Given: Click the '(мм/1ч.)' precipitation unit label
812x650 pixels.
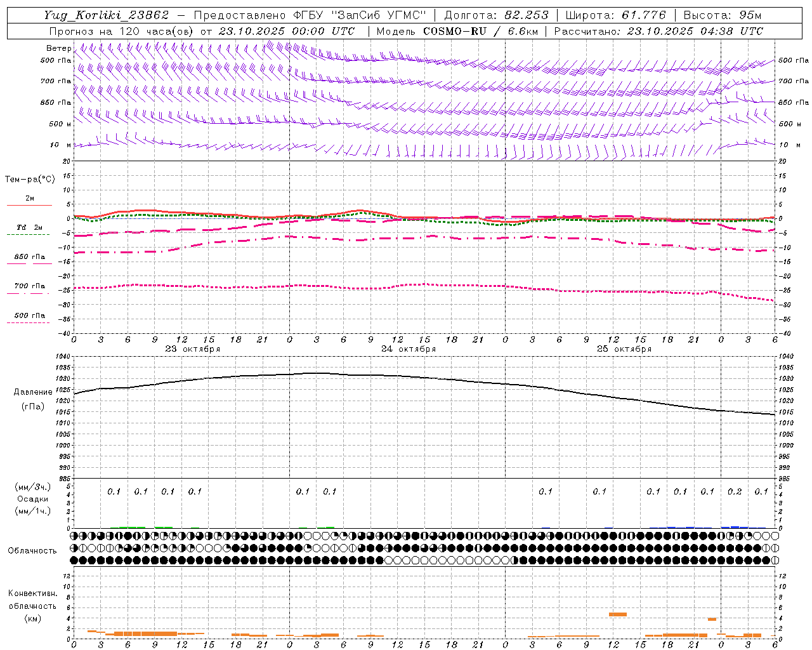Looking at the screenshot, I should click(33, 511).
